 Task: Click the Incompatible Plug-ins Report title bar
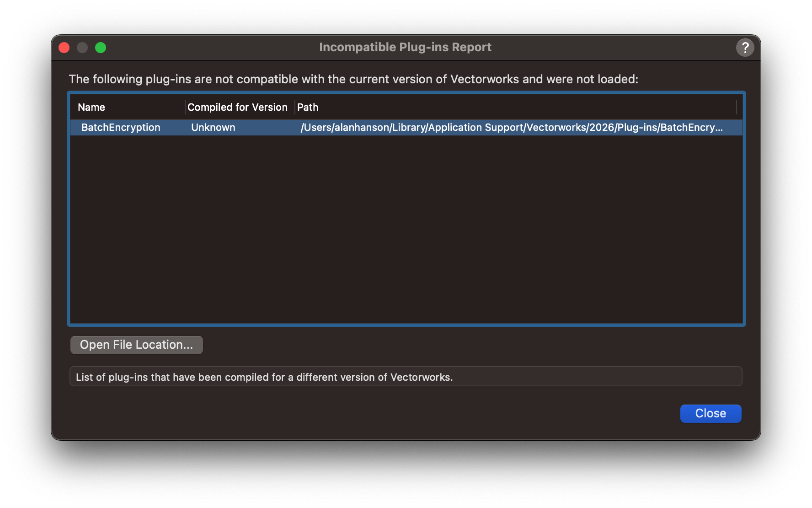pyautogui.click(x=405, y=48)
